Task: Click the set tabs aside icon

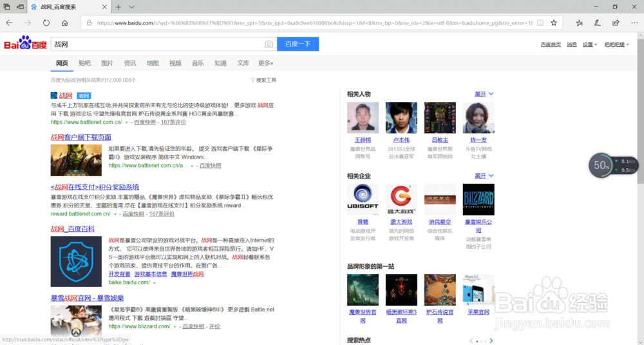Action: (20, 7)
